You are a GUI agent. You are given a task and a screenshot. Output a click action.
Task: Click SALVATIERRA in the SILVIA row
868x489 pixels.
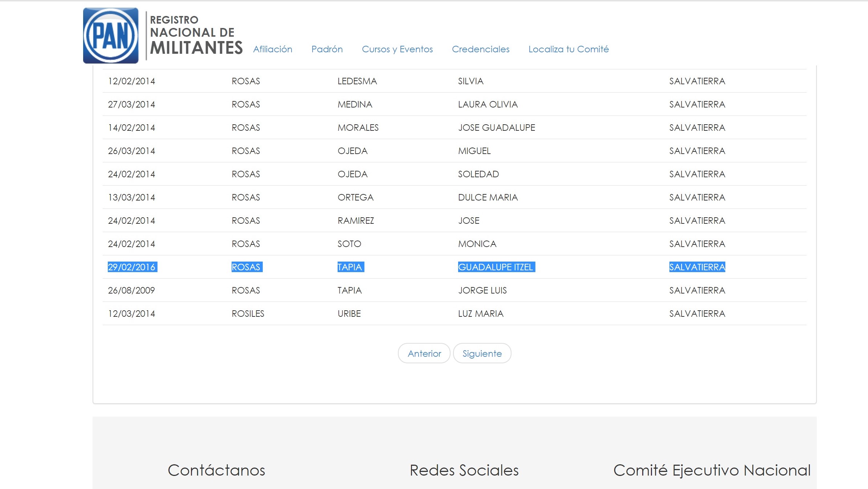tap(697, 81)
